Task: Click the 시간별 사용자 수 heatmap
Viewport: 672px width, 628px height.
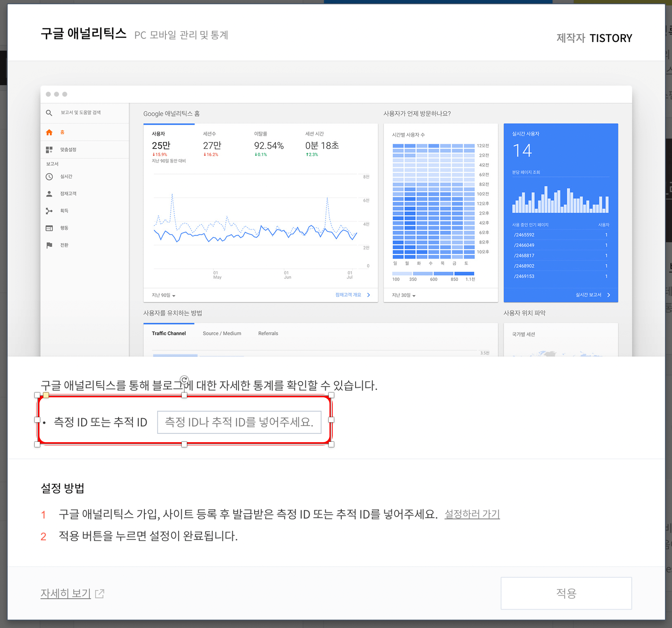Action: pyautogui.click(x=433, y=201)
